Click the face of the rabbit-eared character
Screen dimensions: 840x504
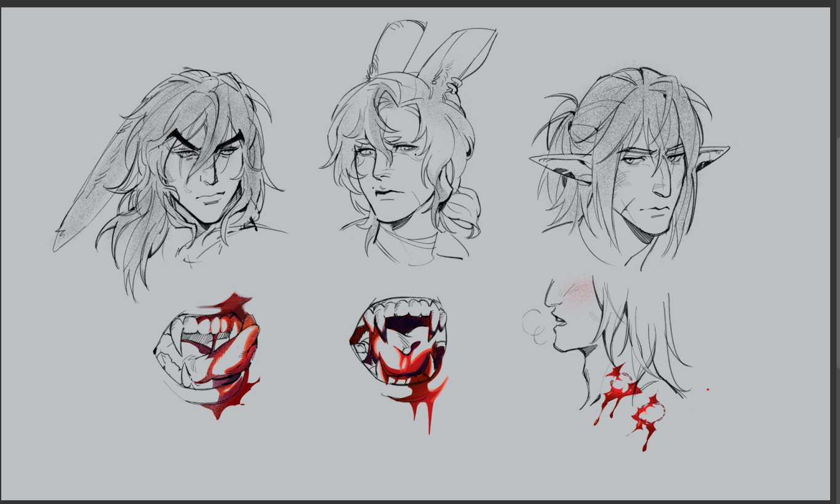click(x=391, y=178)
